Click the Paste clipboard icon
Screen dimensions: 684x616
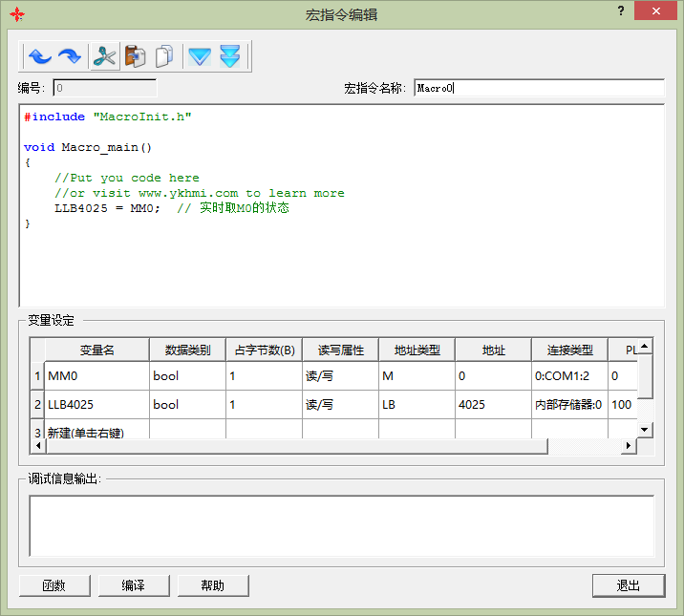click(x=135, y=56)
